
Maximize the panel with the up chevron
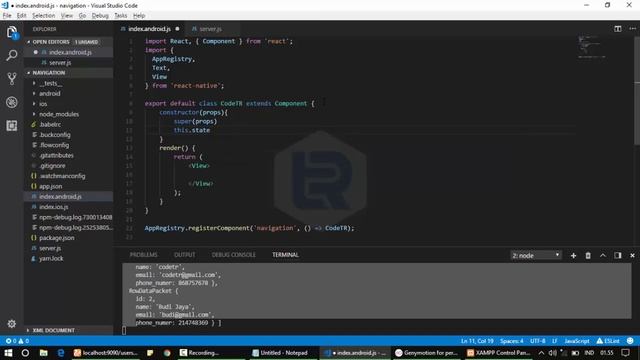[603, 256]
